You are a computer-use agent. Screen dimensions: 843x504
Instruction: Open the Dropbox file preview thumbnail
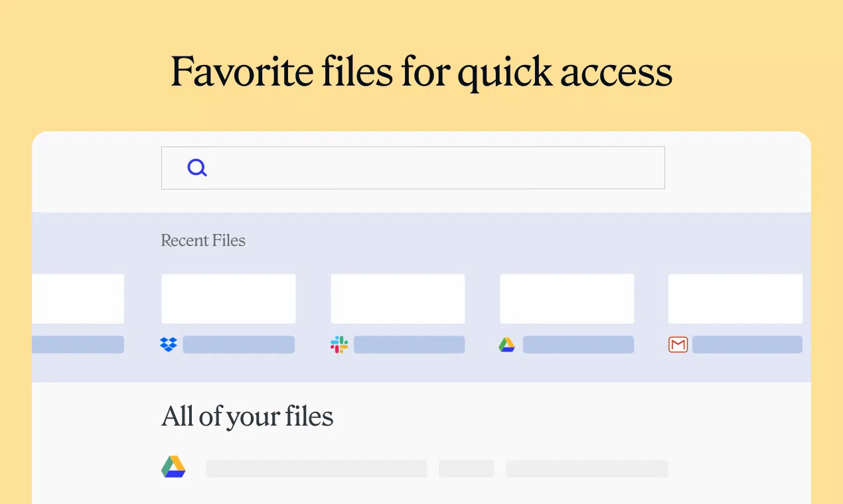[x=228, y=298]
